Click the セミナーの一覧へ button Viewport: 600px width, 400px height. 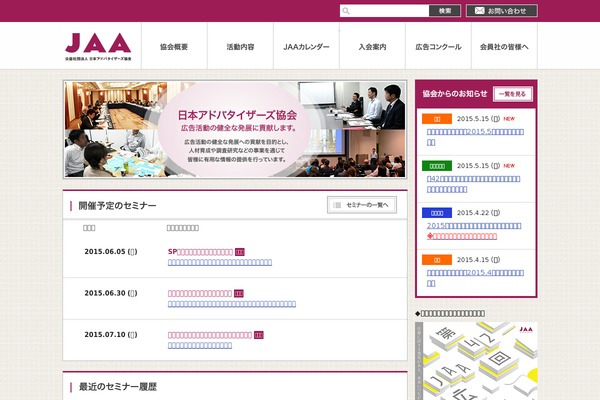362,205
